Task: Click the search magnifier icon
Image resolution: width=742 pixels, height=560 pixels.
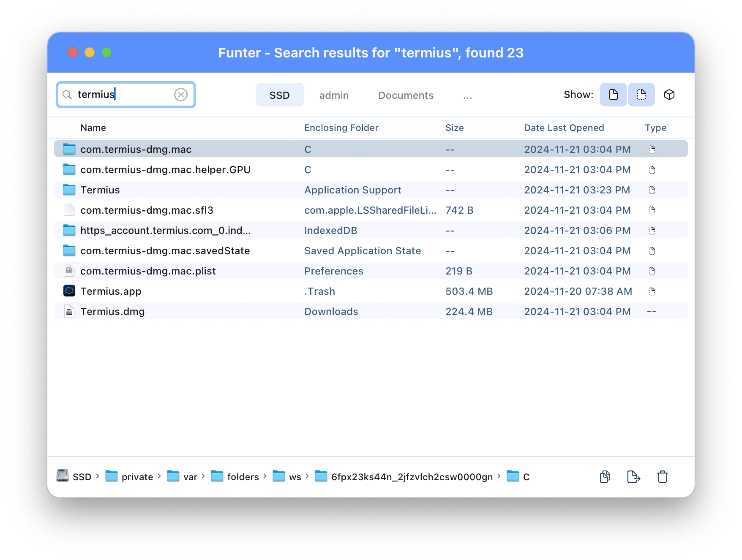Action: click(x=67, y=95)
